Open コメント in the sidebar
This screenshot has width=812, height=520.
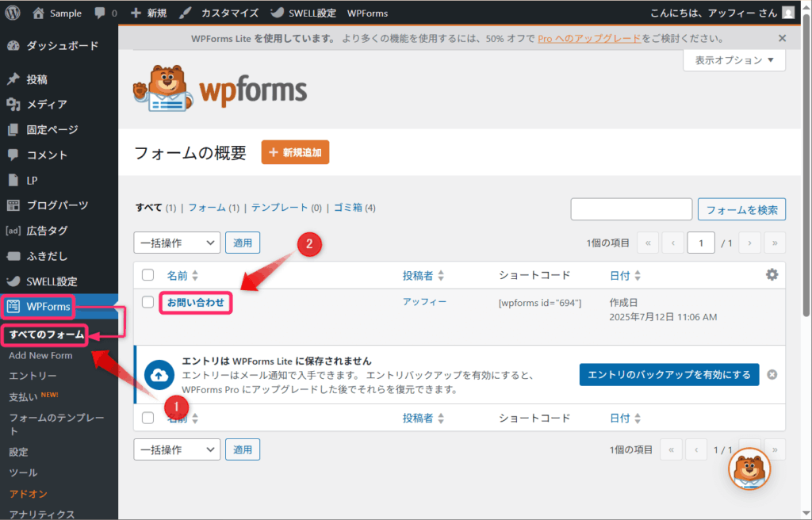[59, 155]
